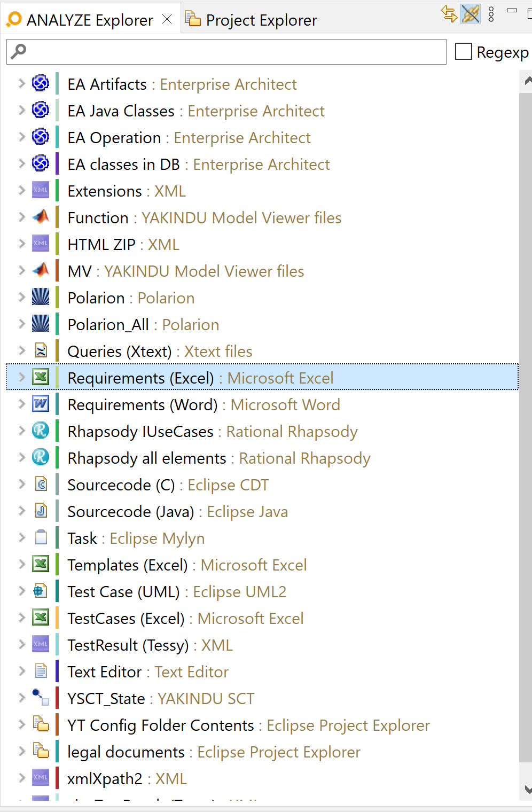Click the purple color bar beside EA classes in DB
532x812 pixels.
(x=57, y=163)
